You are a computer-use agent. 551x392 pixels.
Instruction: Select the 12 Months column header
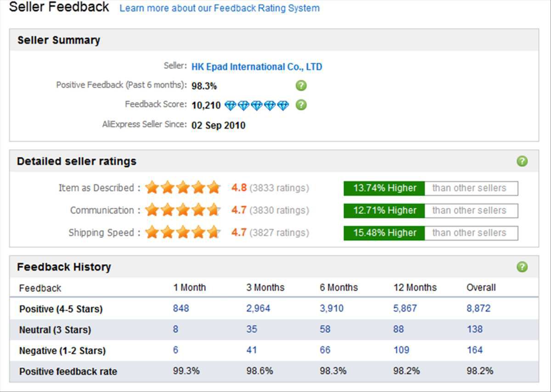click(x=415, y=288)
